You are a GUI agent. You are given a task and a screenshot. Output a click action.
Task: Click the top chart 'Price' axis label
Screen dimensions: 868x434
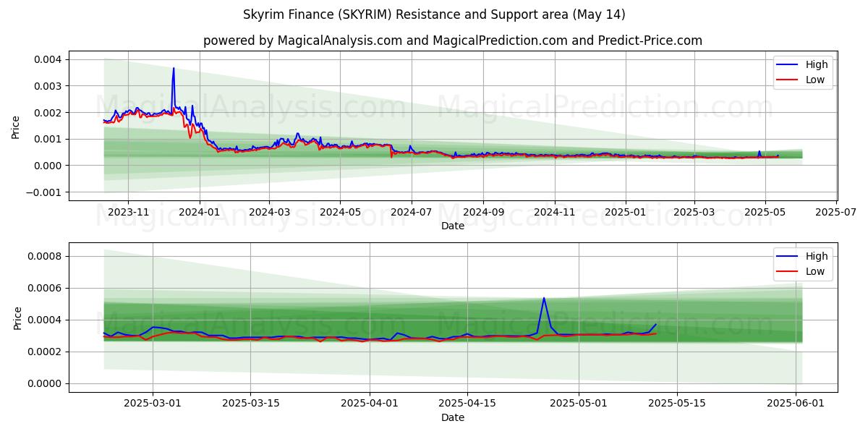[x=16, y=126]
